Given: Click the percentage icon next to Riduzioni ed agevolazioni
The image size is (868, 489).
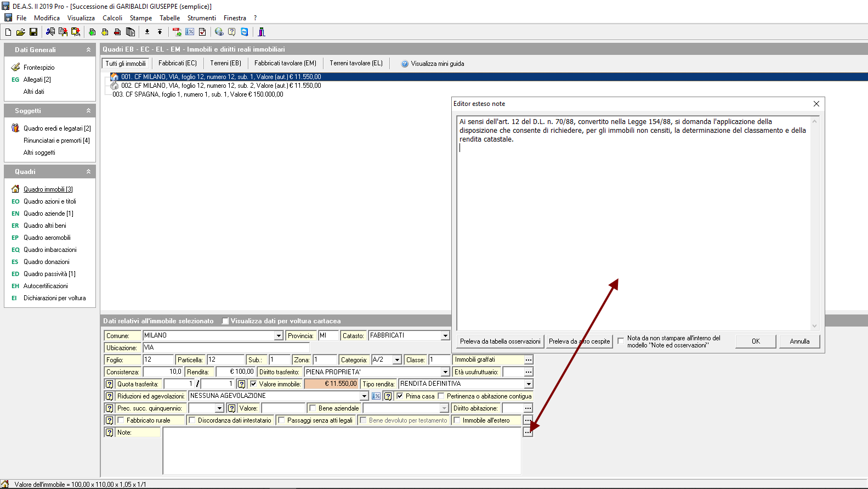Looking at the screenshot, I should tap(376, 396).
